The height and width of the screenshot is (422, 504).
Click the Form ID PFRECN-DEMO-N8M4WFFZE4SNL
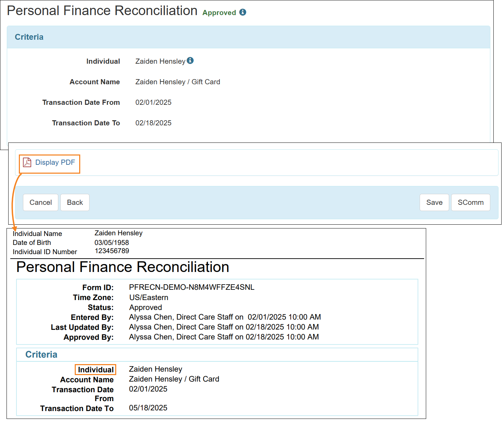(192, 287)
